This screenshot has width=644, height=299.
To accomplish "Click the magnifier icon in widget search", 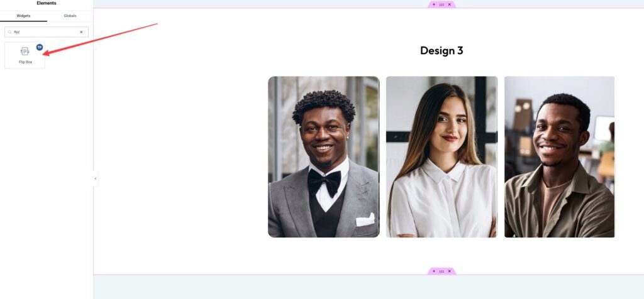I will [10, 31].
